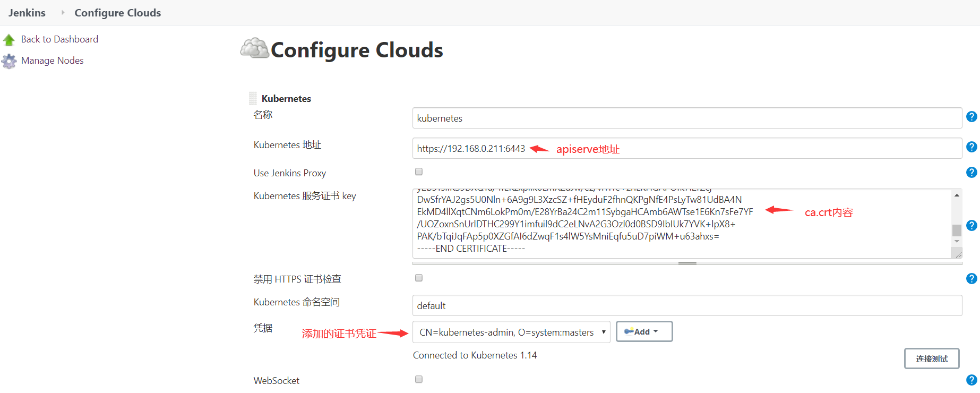This screenshot has height=393, width=980.
Task: Focus the Kubernetes 地址 URL field
Action: pyautogui.click(x=687, y=148)
